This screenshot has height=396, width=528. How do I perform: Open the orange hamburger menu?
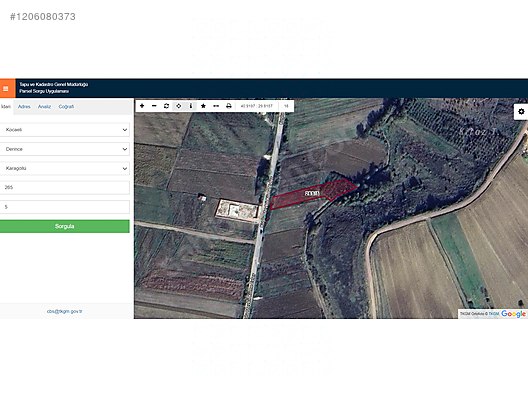[x=6, y=88]
